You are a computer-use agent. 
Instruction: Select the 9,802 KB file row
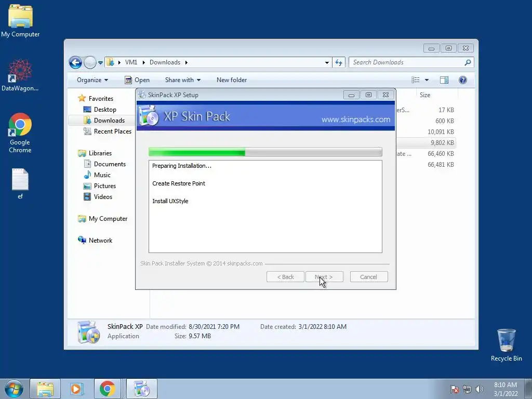pos(426,143)
